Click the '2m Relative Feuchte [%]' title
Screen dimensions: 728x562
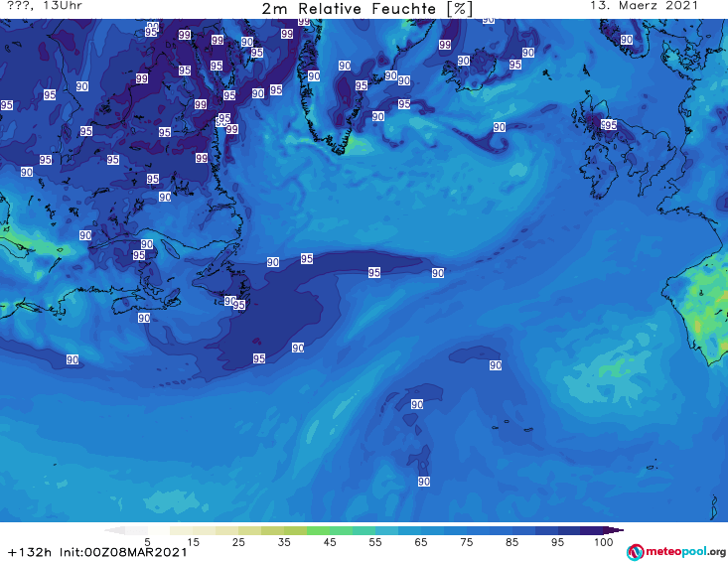pyautogui.click(x=366, y=8)
